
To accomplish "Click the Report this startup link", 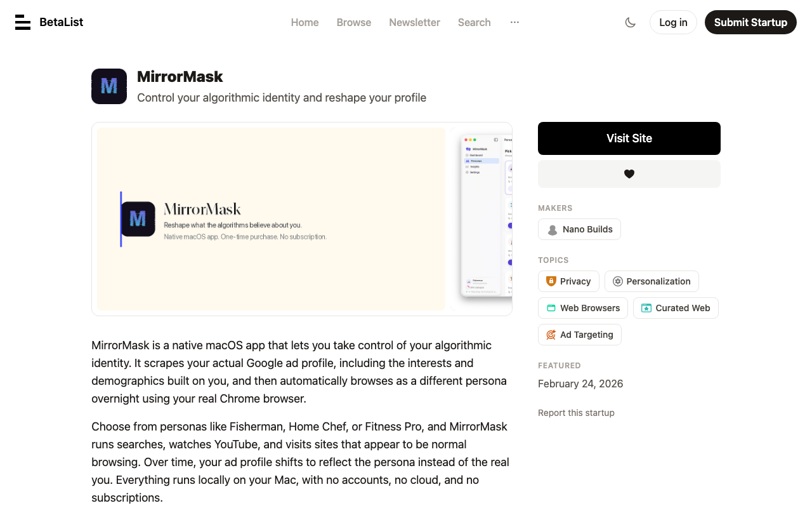I will [576, 413].
